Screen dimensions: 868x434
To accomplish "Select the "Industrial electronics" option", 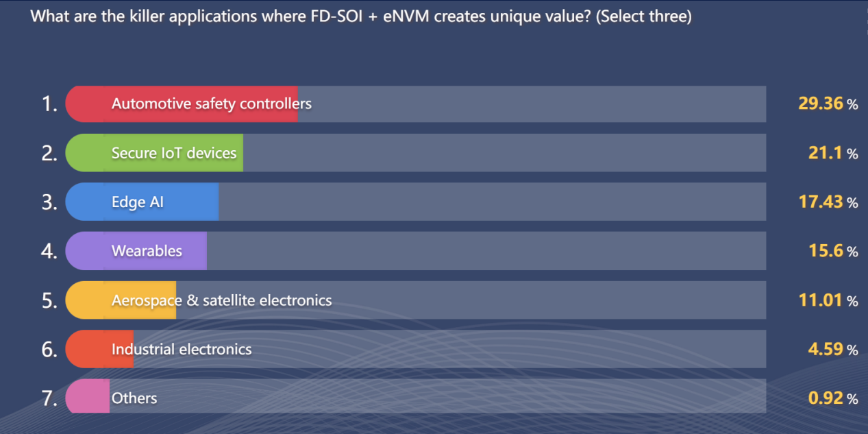I will coord(182,350).
